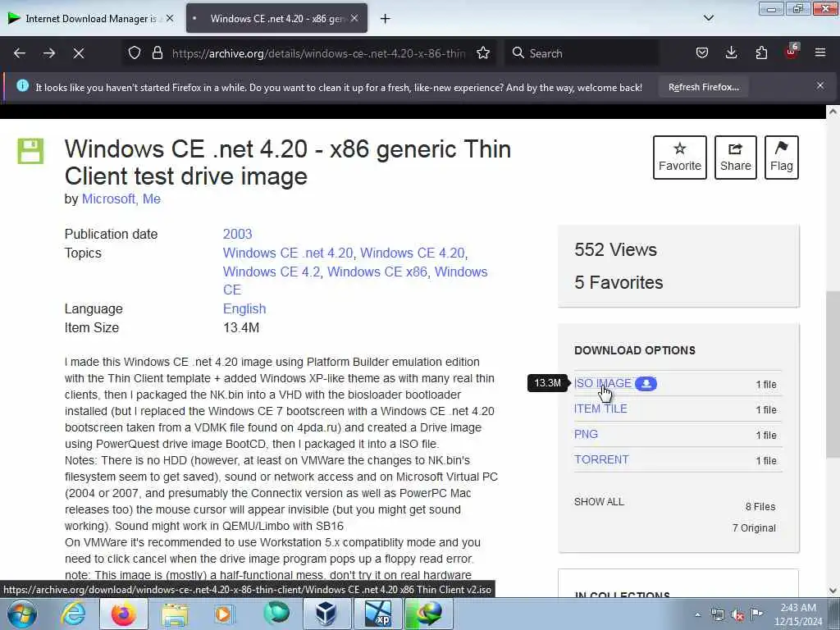The height and width of the screenshot is (630, 840).
Task: Open the TORRENT download option
Action: tap(601, 459)
